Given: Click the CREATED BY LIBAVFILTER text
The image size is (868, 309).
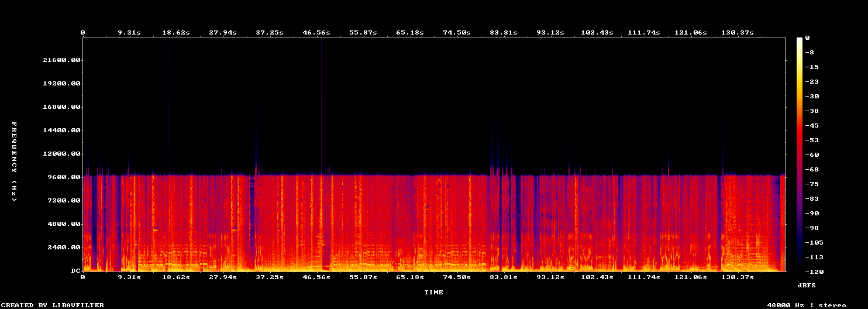Looking at the screenshot, I should (x=52, y=305).
